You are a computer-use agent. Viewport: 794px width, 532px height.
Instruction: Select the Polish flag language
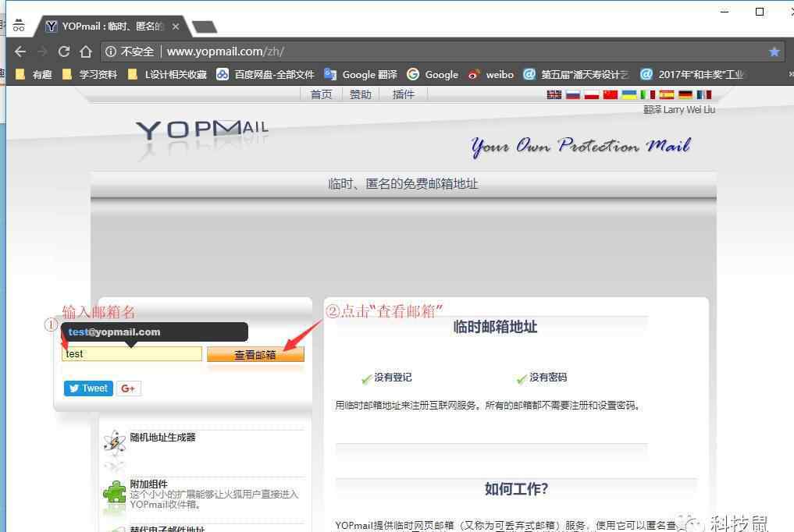pyautogui.click(x=592, y=94)
